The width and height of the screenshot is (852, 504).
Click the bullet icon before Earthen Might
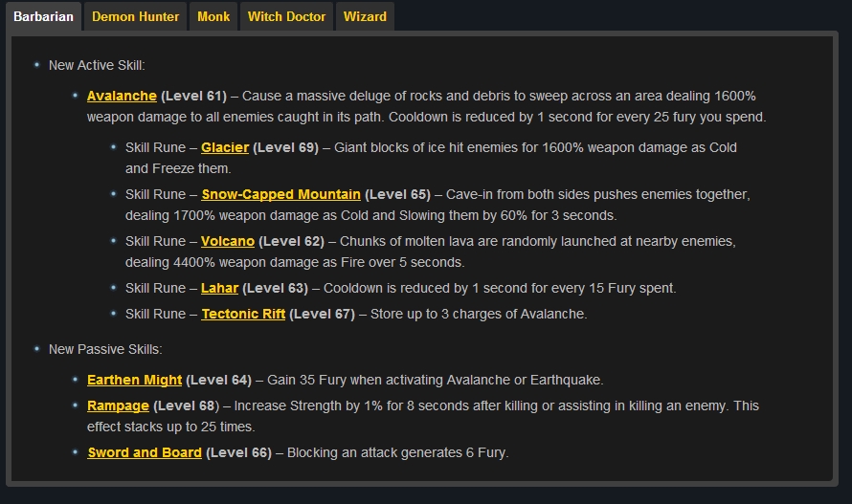tap(75, 379)
